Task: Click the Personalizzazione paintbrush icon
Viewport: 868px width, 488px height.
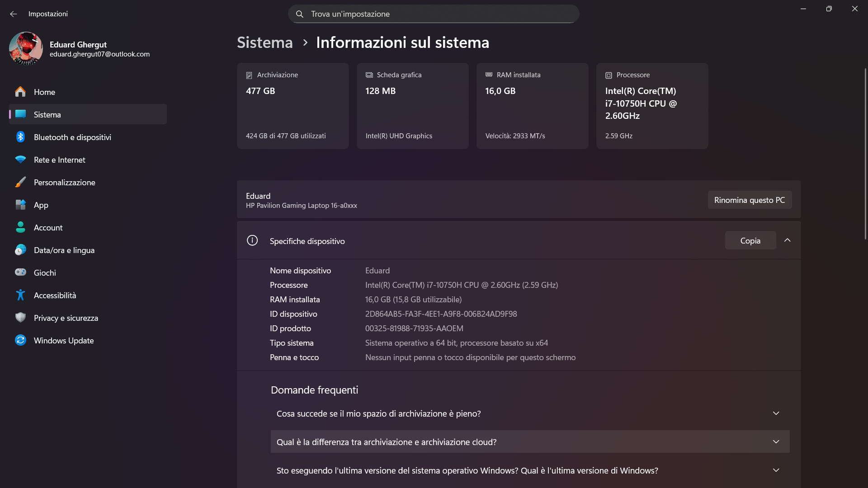Action: pos(20,182)
